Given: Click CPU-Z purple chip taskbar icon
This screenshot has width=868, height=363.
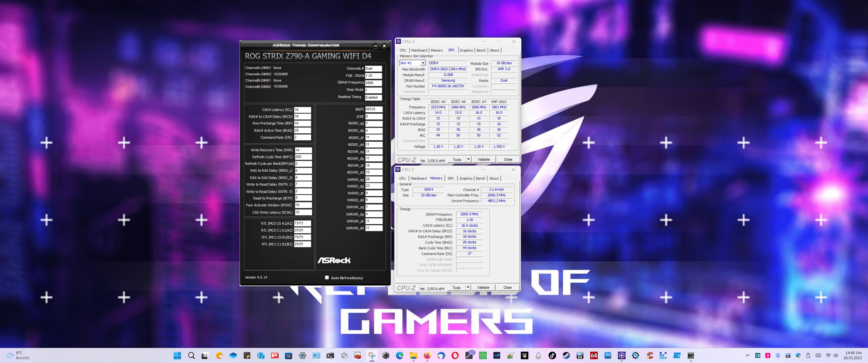Looking at the screenshot, I should coord(622,356).
